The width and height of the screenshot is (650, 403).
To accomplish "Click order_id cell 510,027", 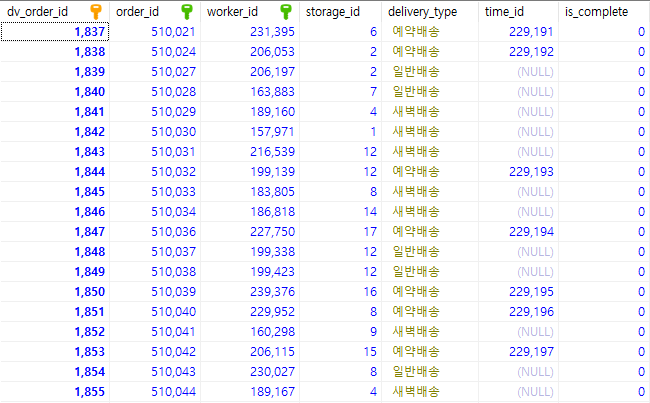I will pos(155,72).
